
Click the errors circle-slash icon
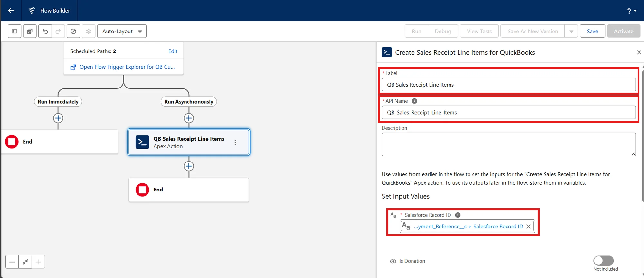73,31
